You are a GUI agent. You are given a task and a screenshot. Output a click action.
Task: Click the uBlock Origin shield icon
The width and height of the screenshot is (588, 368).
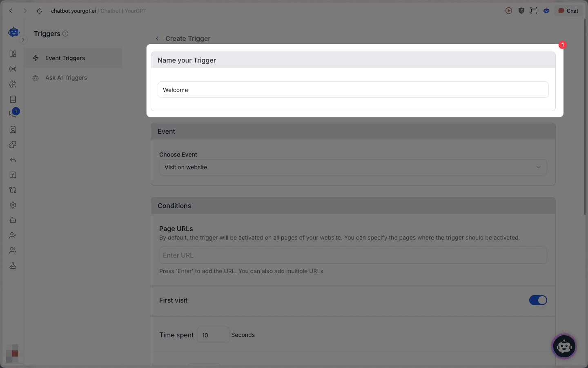pos(521,11)
